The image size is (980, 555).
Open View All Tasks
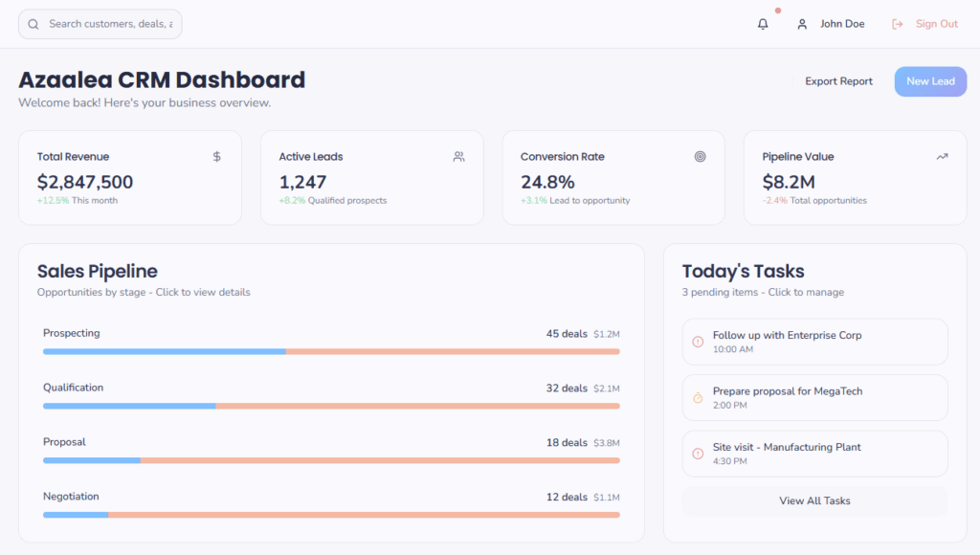click(814, 500)
